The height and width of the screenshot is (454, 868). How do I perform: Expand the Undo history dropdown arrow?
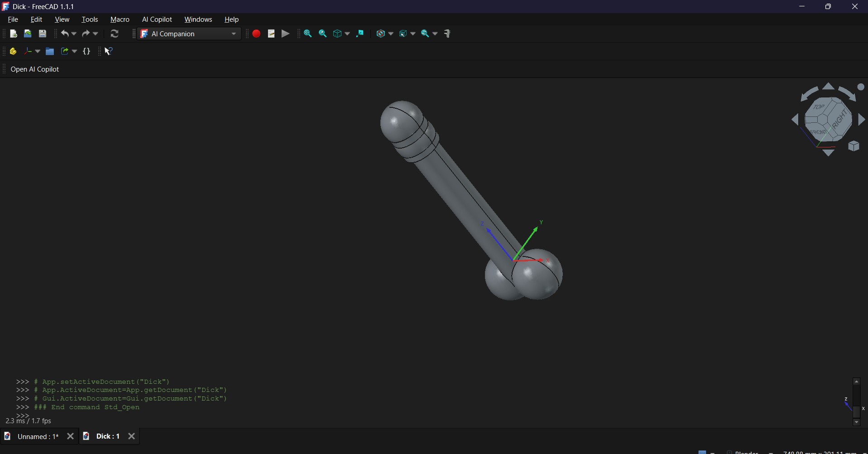pos(74,34)
